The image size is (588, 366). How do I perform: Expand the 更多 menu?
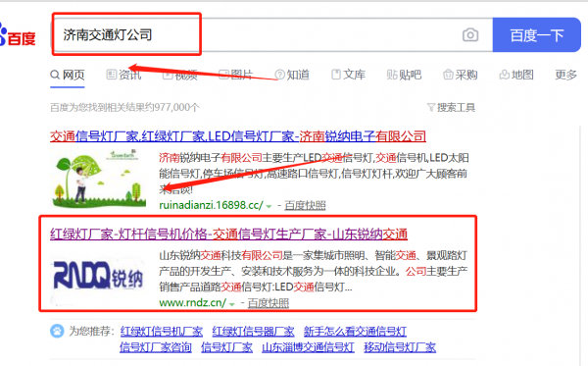tap(565, 75)
